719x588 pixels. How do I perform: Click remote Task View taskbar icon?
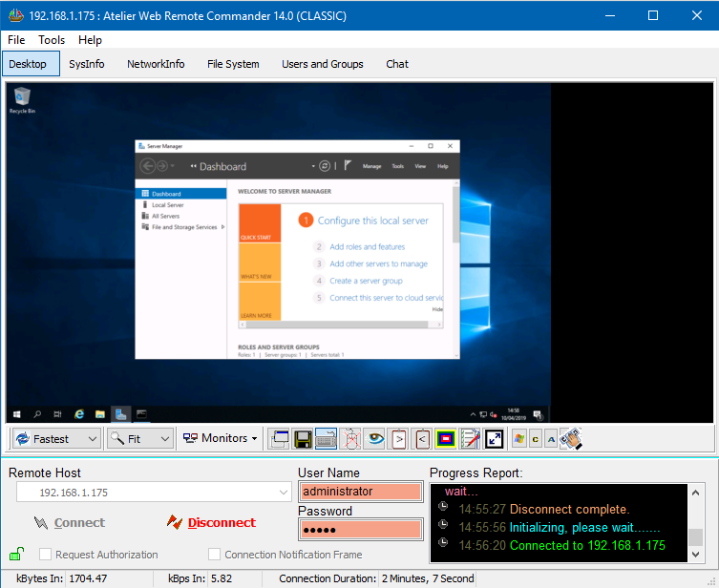(57, 414)
